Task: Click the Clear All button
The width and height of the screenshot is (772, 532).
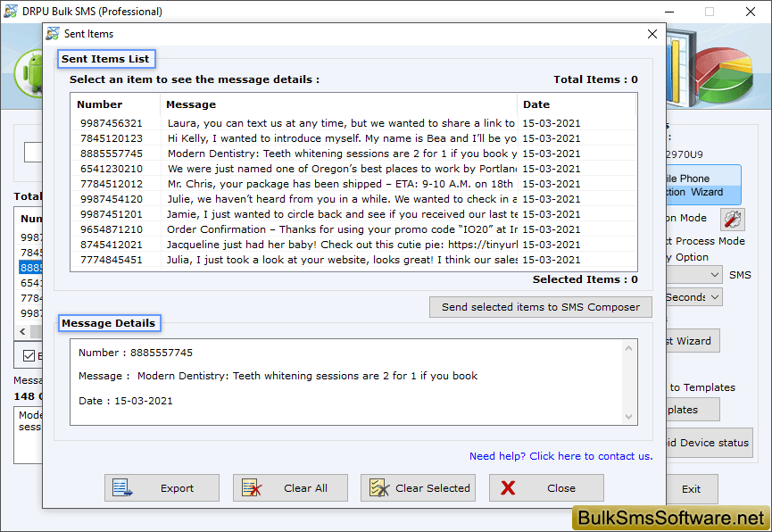Action: pos(290,487)
